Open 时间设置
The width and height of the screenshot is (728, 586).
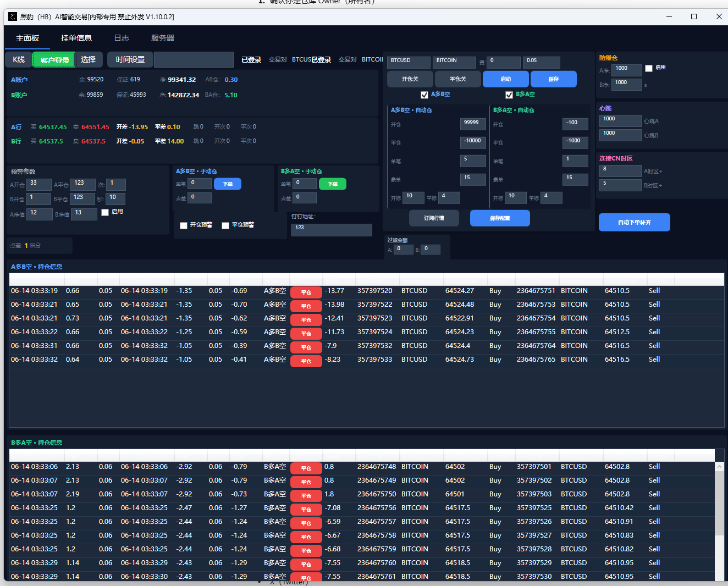click(130, 59)
